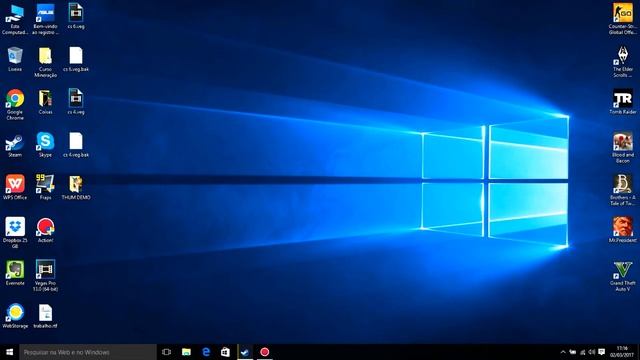Viewport: 640px width, 360px height.
Task: Expand hidden system tray icons
Action: point(563,352)
